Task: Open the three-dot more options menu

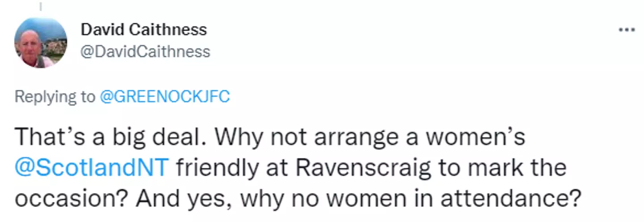Action: click(x=627, y=30)
